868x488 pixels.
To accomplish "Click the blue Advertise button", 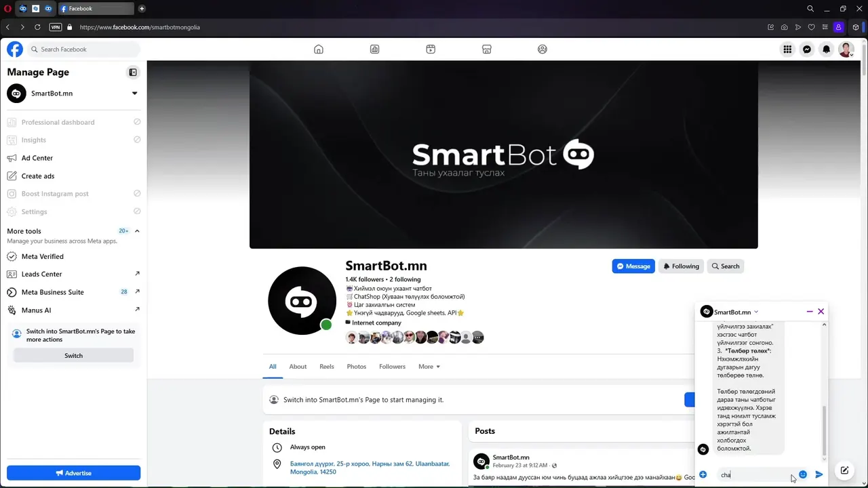I will (74, 473).
